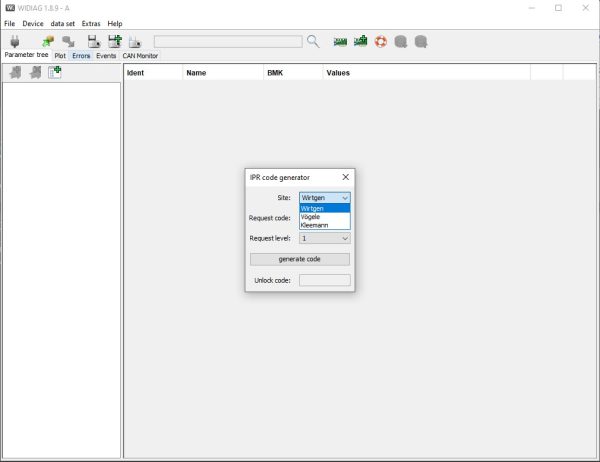
Task: Click the Ident column header
Action: tap(153, 73)
